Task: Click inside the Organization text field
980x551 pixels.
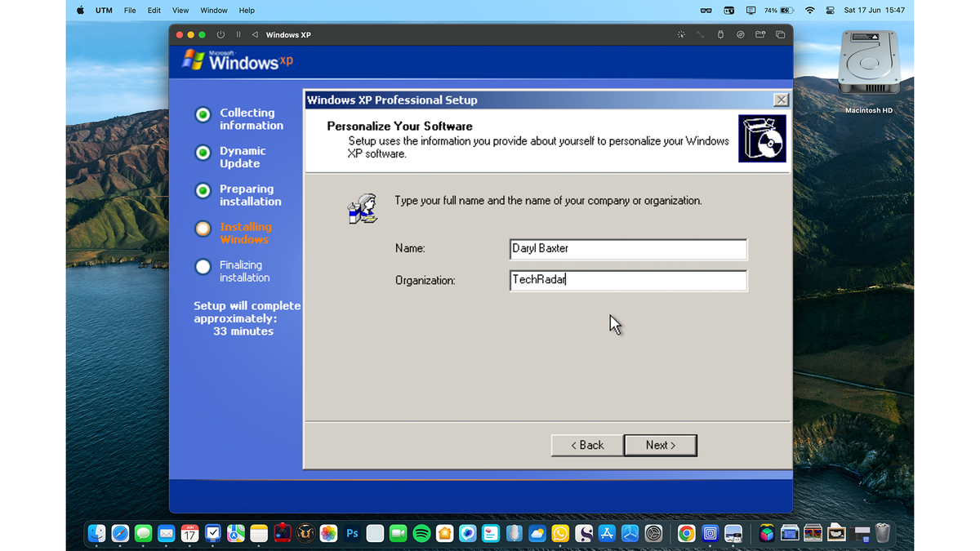Action: [x=627, y=280]
